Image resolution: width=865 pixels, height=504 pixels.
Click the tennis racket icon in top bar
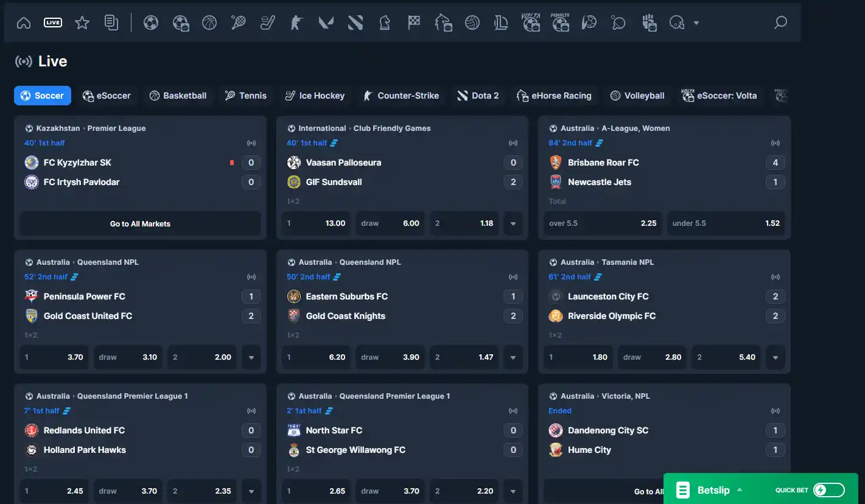[x=239, y=23]
